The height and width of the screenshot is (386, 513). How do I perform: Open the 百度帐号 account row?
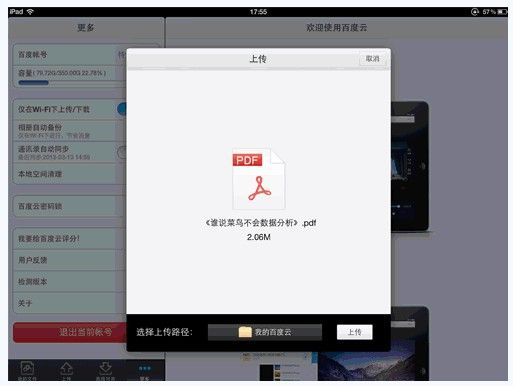(69, 55)
